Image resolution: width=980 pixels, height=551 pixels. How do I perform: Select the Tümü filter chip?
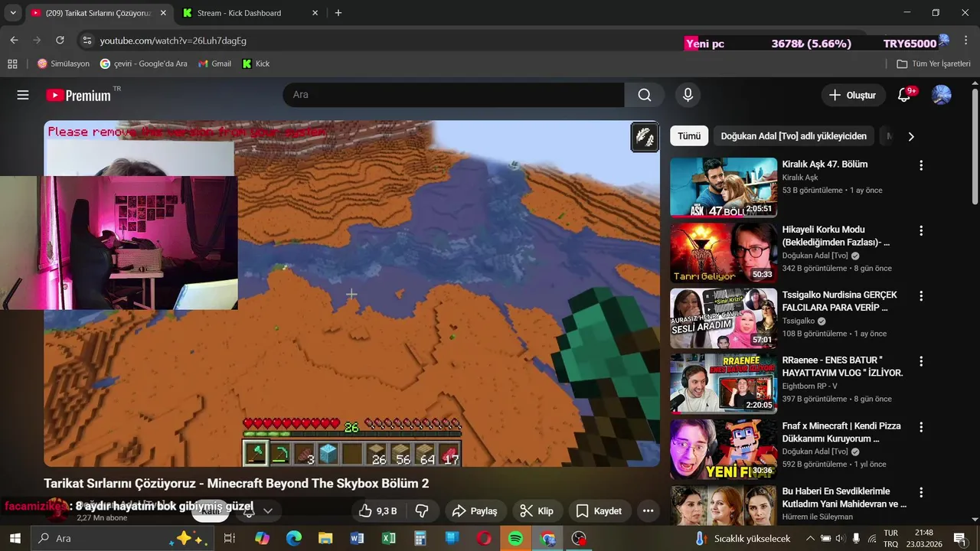pos(689,136)
